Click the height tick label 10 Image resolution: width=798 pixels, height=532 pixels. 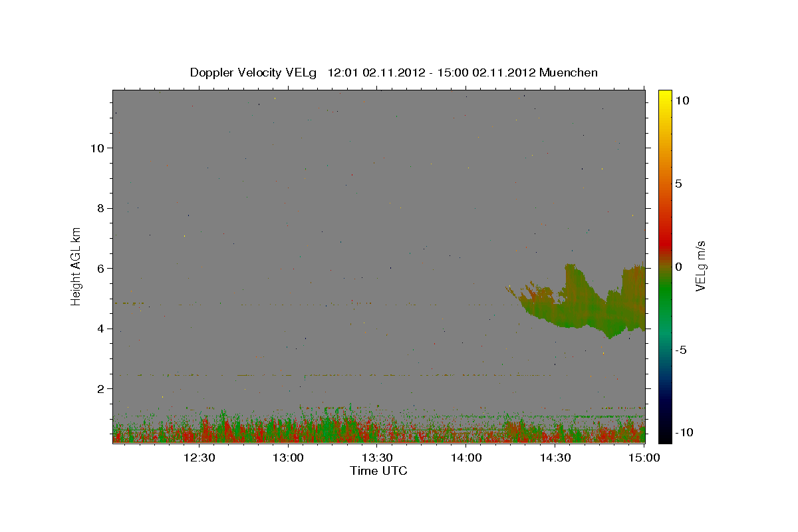96,148
